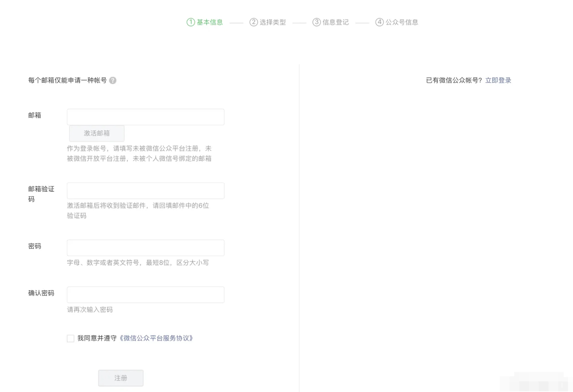Screen dimensions: 573x392
Task: Tick the 我同意并遵守 agreement checkbox
Action: (71, 339)
